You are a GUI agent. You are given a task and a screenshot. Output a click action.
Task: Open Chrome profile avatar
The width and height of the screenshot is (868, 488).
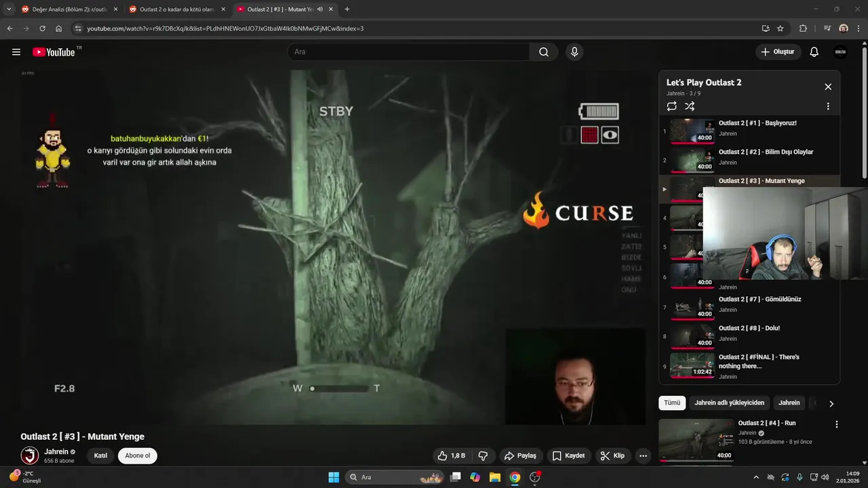844,28
